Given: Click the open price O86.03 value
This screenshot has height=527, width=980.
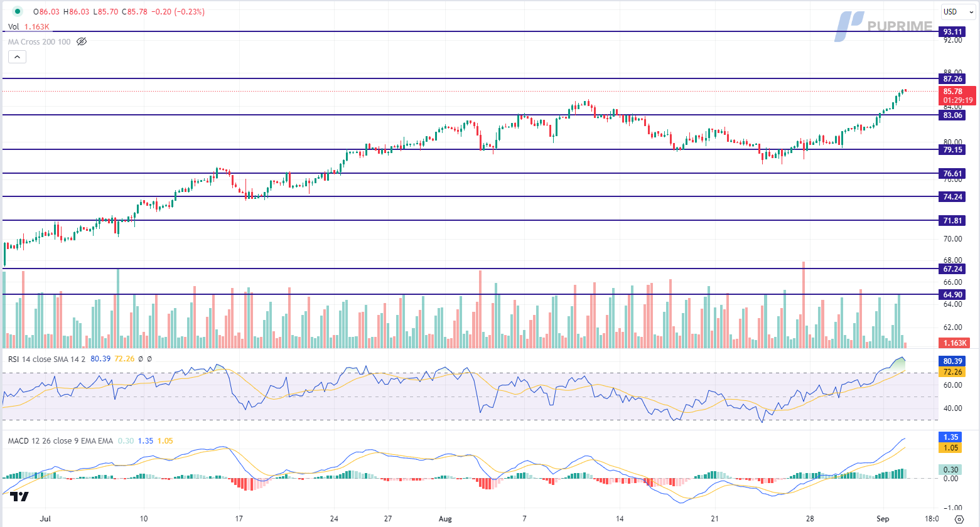Looking at the screenshot, I should pos(46,12).
